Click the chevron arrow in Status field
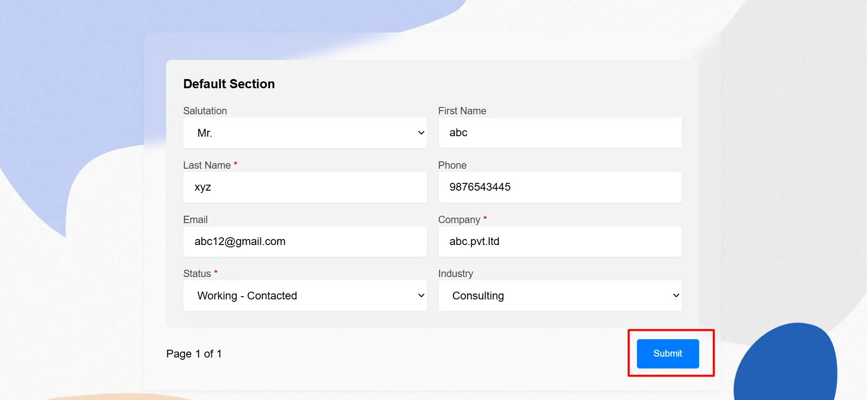 pyautogui.click(x=421, y=296)
